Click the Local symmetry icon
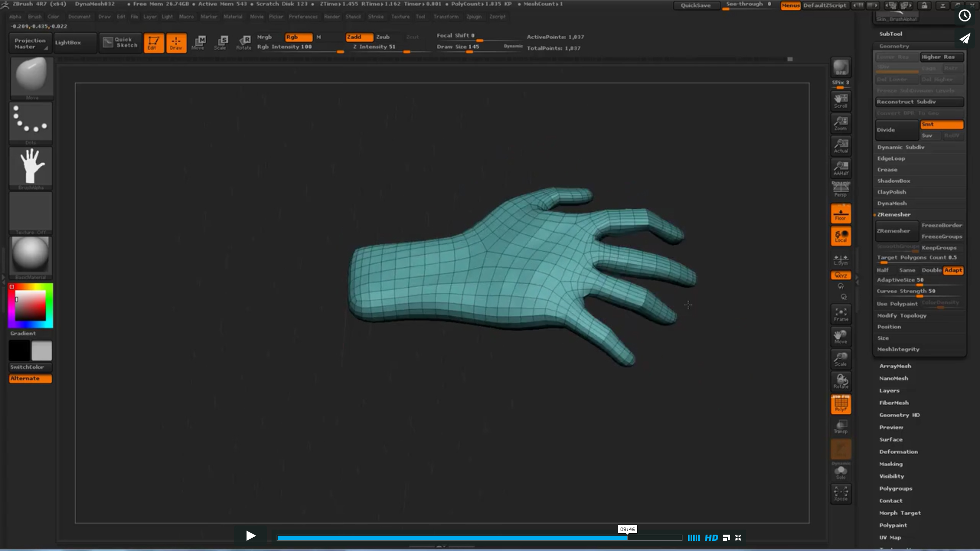This screenshot has height=551, width=980. [840, 259]
